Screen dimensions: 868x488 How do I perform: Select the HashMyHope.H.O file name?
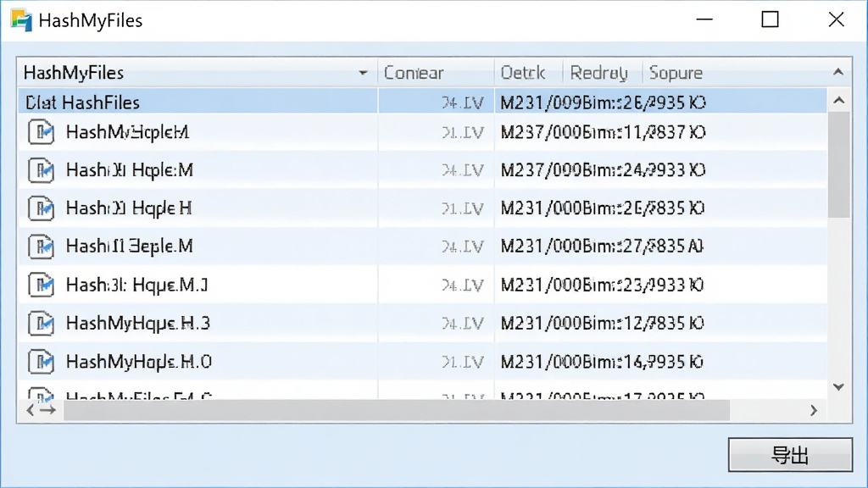tap(139, 362)
